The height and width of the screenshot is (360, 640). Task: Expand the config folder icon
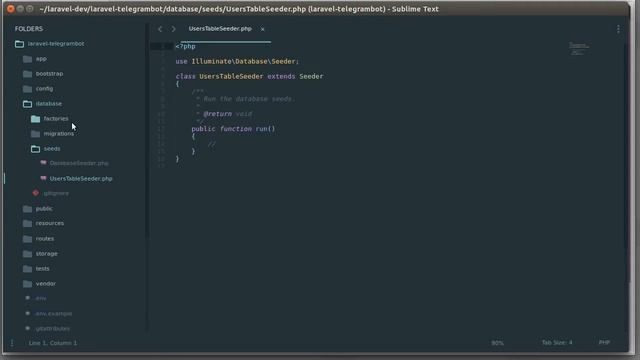click(x=27, y=89)
